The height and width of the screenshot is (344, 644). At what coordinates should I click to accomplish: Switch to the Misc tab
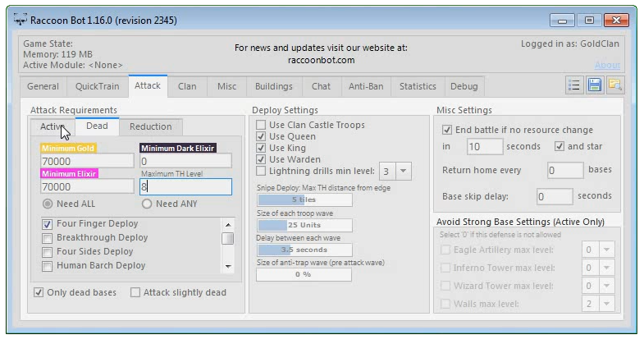tap(226, 86)
